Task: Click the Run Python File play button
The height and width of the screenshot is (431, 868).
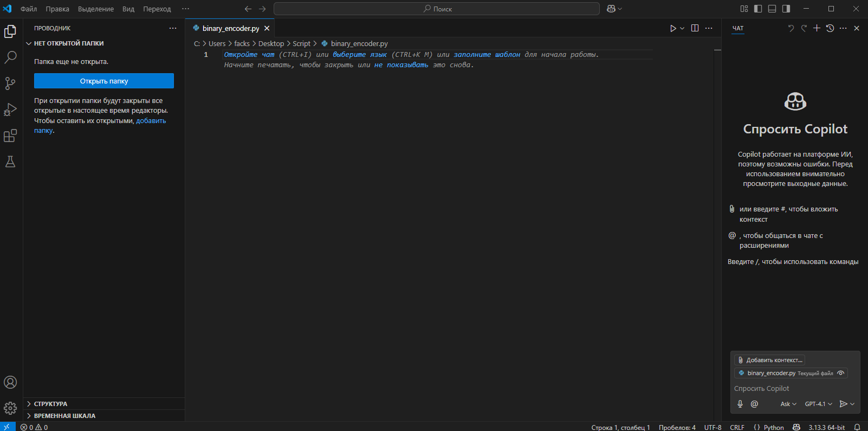Action: [673, 28]
